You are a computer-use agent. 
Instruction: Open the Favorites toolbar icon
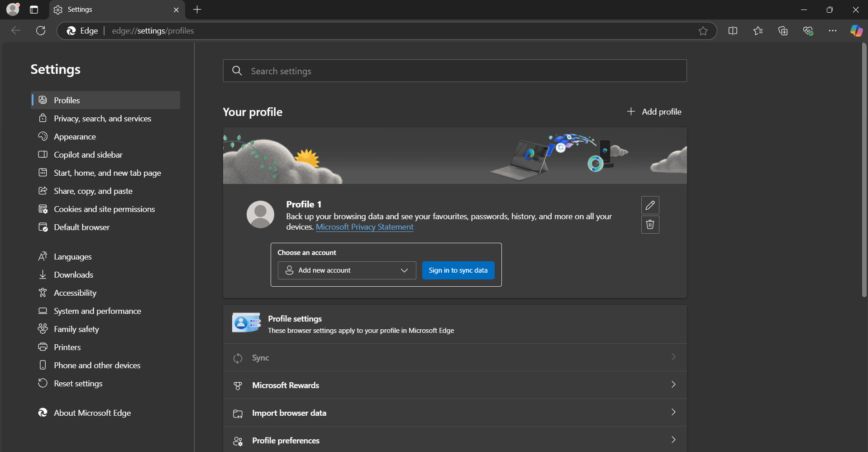pyautogui.click(x=758, y=31)
